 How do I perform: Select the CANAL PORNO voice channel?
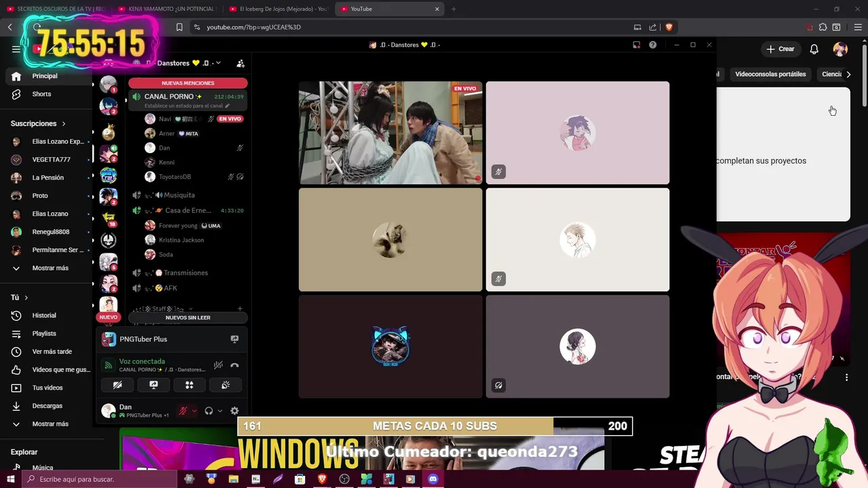188,100
